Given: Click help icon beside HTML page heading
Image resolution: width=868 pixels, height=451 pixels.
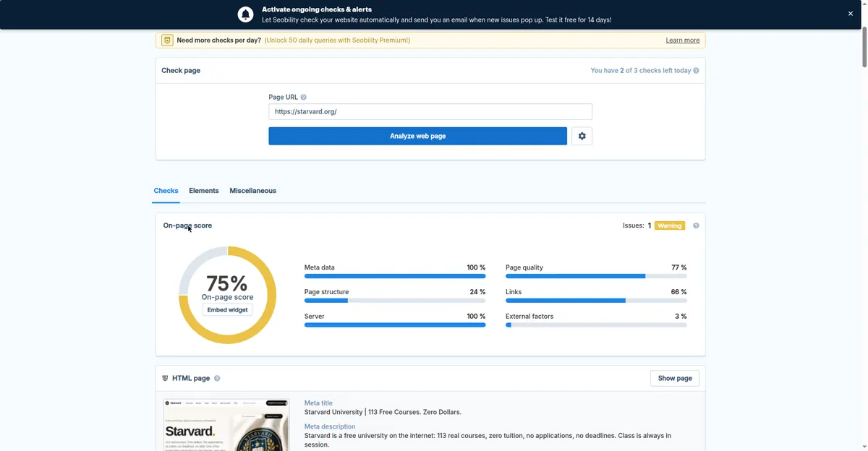Looking at the screenshot, I should click(217, 378).
